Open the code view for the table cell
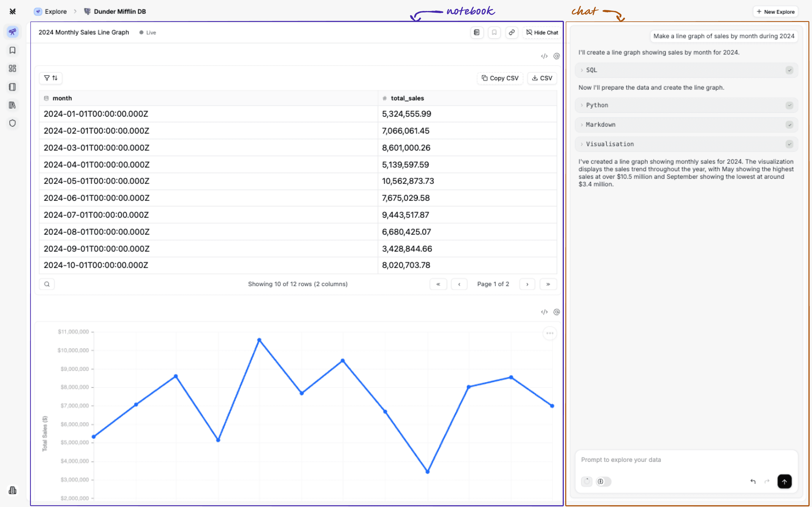The image size is (812, 507). click(544, 56)
